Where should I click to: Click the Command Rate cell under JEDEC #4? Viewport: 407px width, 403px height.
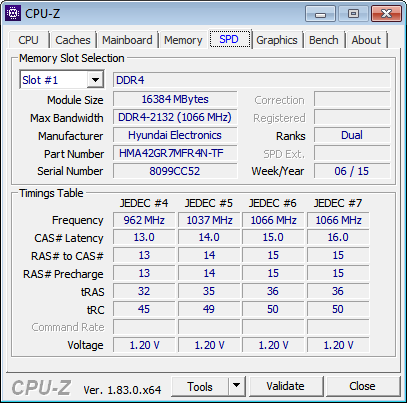144,327
